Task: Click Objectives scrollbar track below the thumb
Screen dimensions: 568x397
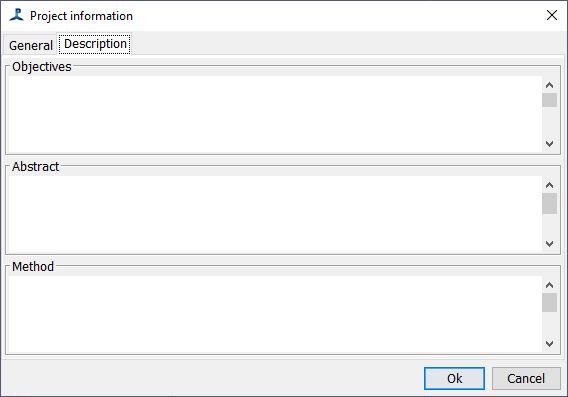Action: (x=550, y=122)
